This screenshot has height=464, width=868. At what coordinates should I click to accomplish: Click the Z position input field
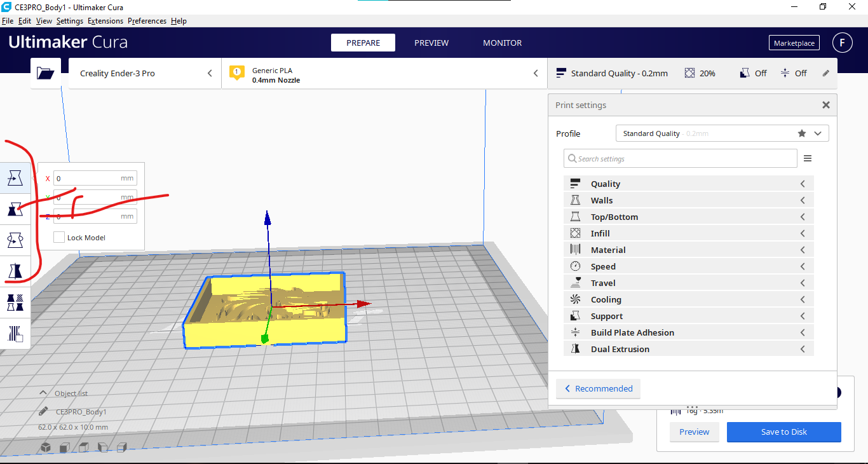pyautogui.click(x=95, y=216)
